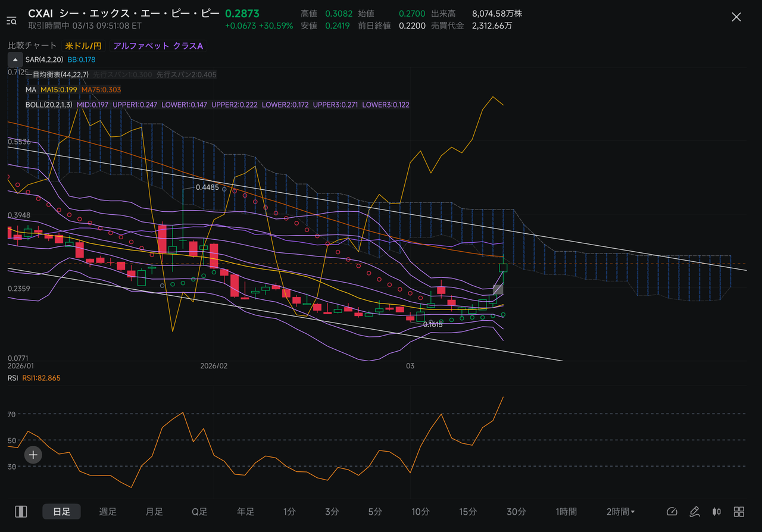This screenshot has height=532, width=762.
Task: Expand the 2時間 timeframe dropdown
Action: click(x=620, y=512)
